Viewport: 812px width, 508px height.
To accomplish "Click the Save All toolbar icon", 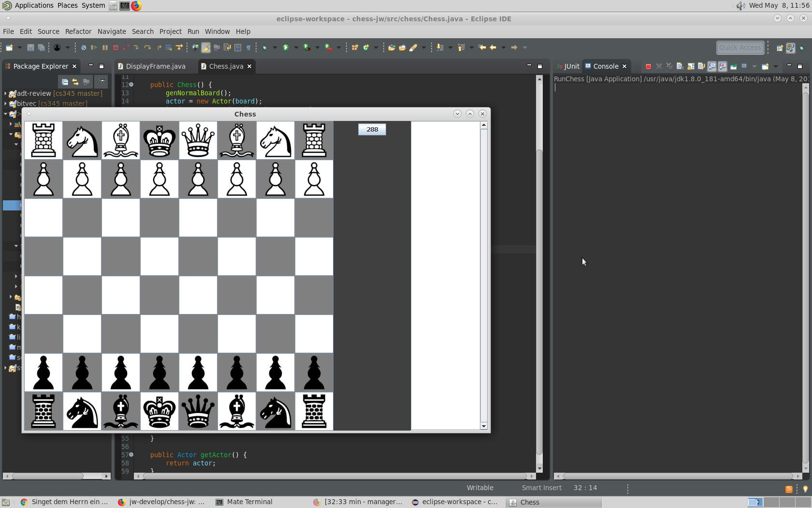I will tap(41, 47).
